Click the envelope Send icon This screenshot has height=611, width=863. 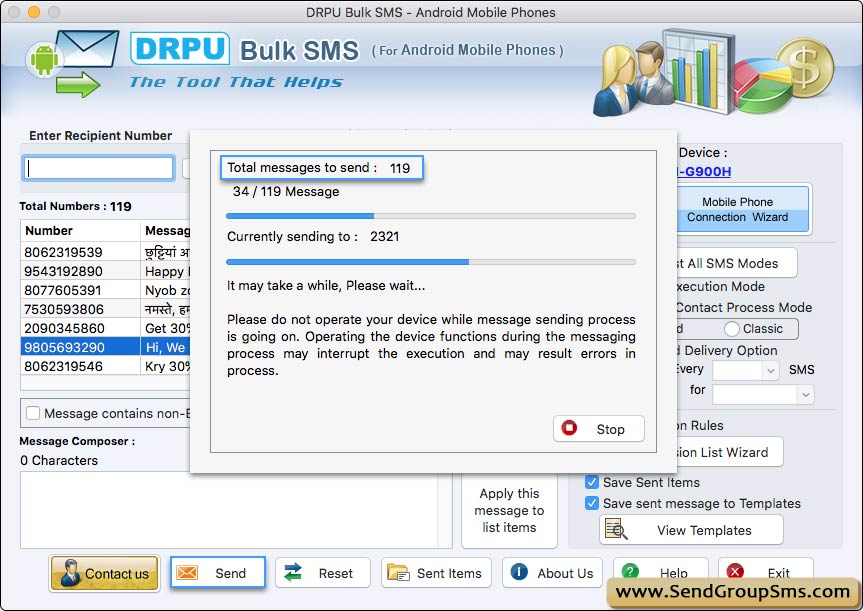[187, 572]
